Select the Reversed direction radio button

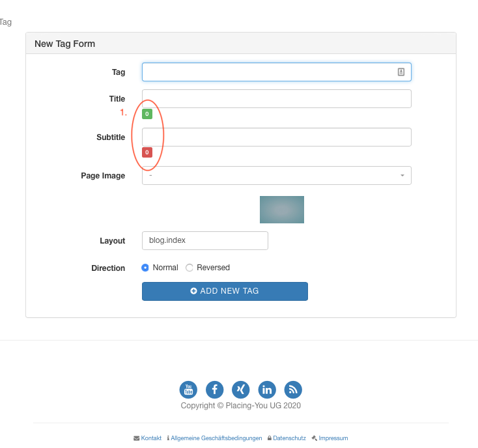coord(190,268)
